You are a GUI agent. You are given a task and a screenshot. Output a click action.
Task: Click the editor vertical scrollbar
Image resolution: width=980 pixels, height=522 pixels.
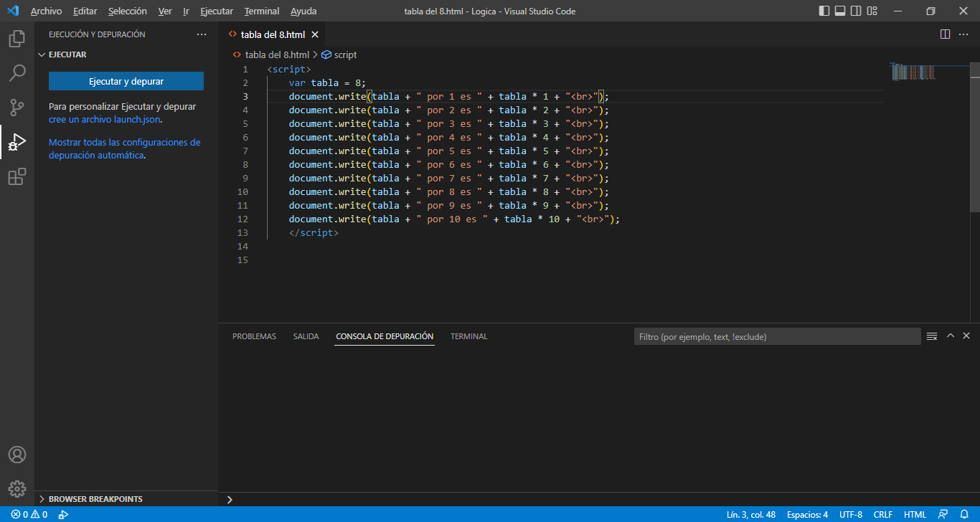974,137
